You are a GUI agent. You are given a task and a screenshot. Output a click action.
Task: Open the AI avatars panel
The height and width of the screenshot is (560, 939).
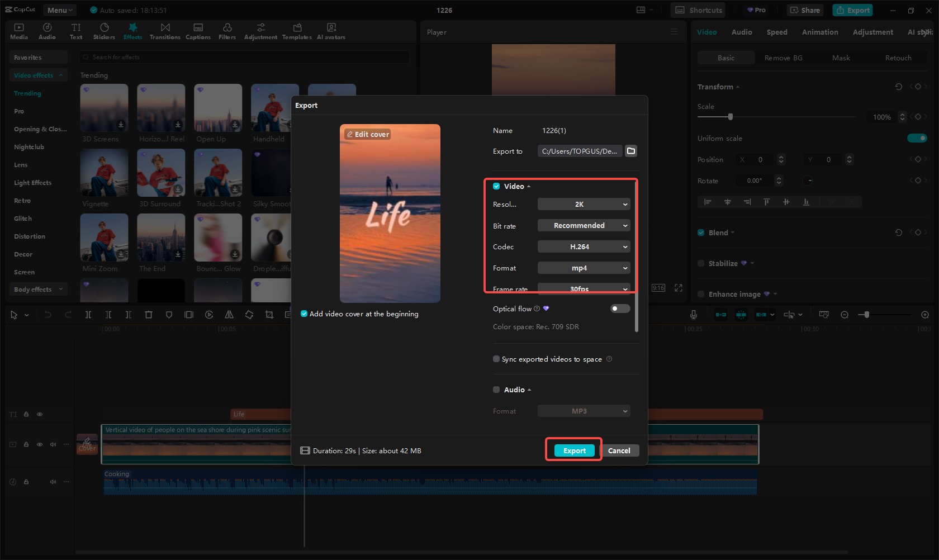331,31
